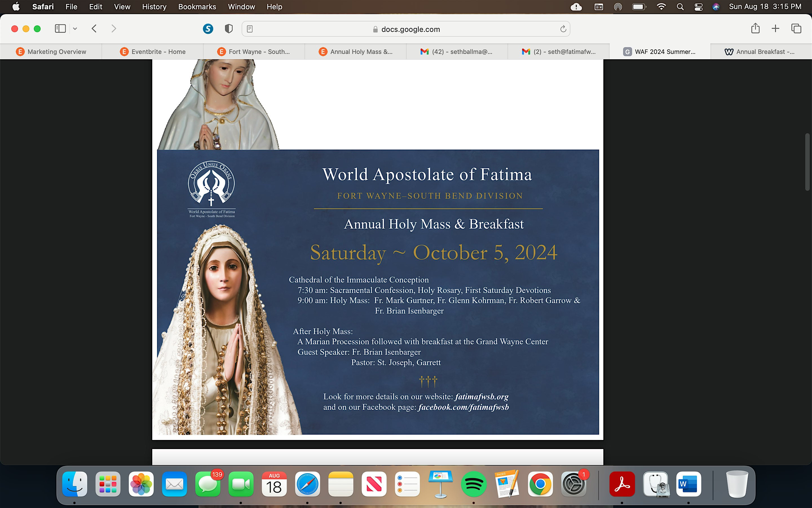Viewport: 812px width, 508px height.
Task: Click the Saturday ~ October 5, 2024 date
Action: pyautogui.click(x=434, y=253)
